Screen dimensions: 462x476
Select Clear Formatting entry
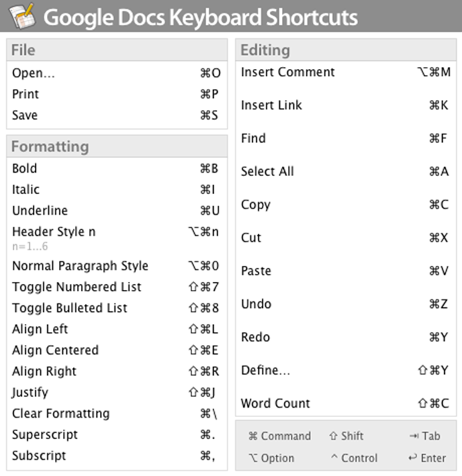[60, 414]
